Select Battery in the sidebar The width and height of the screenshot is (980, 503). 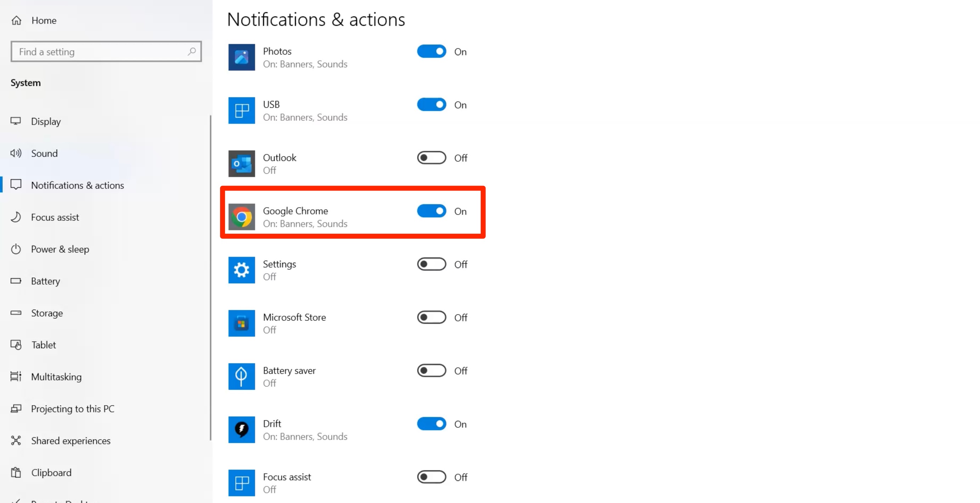(x=46, y=281)
